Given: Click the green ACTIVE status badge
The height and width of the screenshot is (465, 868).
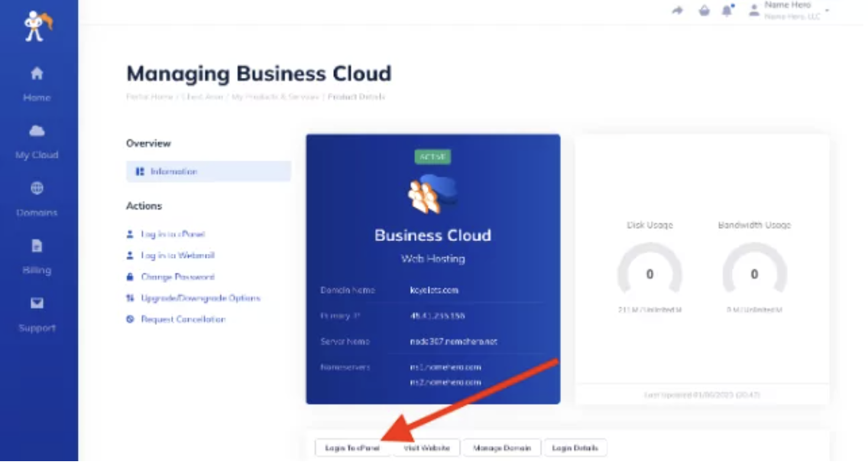Looking at the screenshot, I should 433,157.
